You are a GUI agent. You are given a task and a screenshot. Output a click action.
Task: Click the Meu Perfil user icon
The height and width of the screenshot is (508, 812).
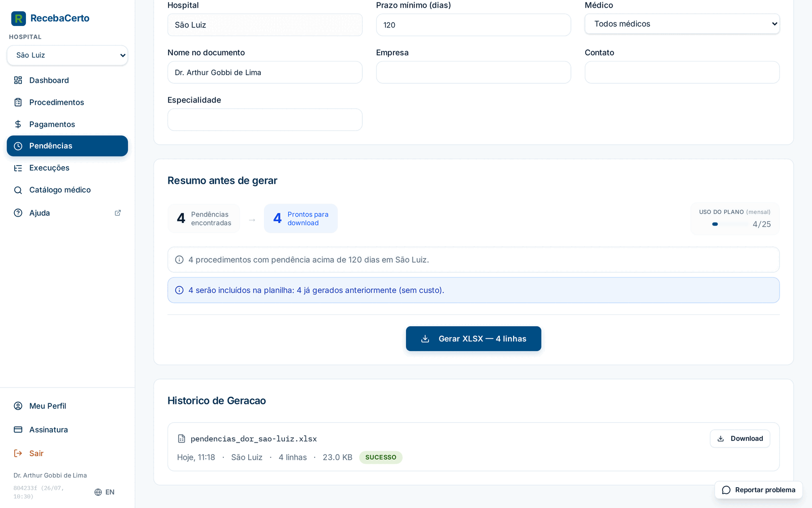pyautogui.click(x=18, y=406)
